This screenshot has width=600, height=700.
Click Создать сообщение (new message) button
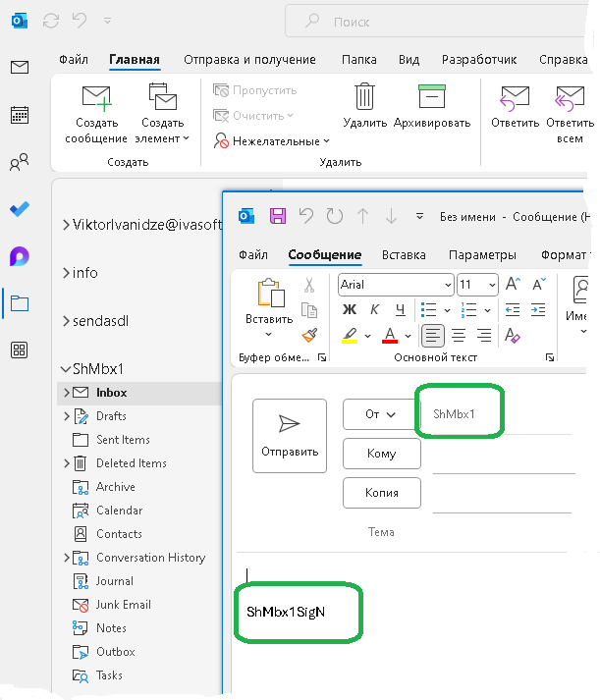[x=96, y=115]
